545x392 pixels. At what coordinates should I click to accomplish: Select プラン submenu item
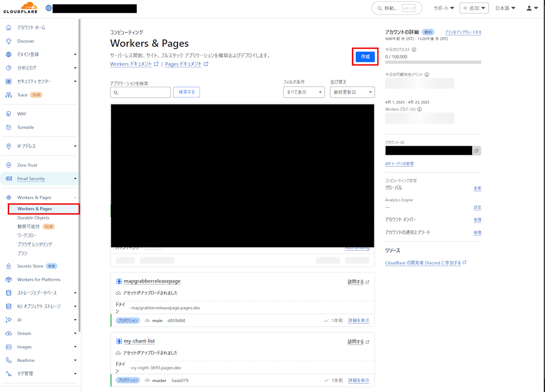pyautogui.click(x=22, y=253)
